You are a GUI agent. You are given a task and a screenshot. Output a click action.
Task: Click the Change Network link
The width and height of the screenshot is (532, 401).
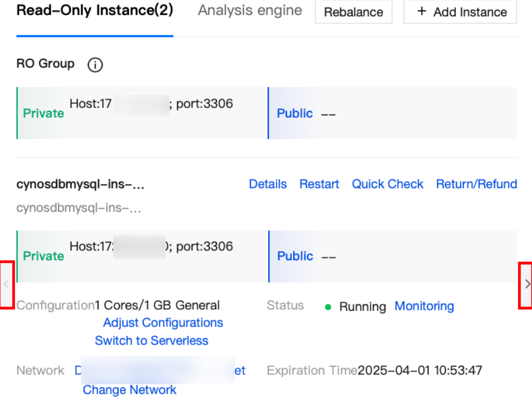click(129, 390)
